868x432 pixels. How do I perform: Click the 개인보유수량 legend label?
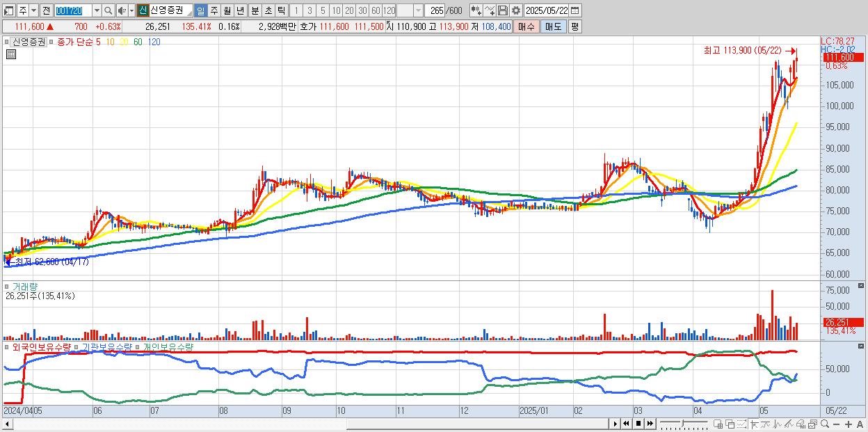168,346
